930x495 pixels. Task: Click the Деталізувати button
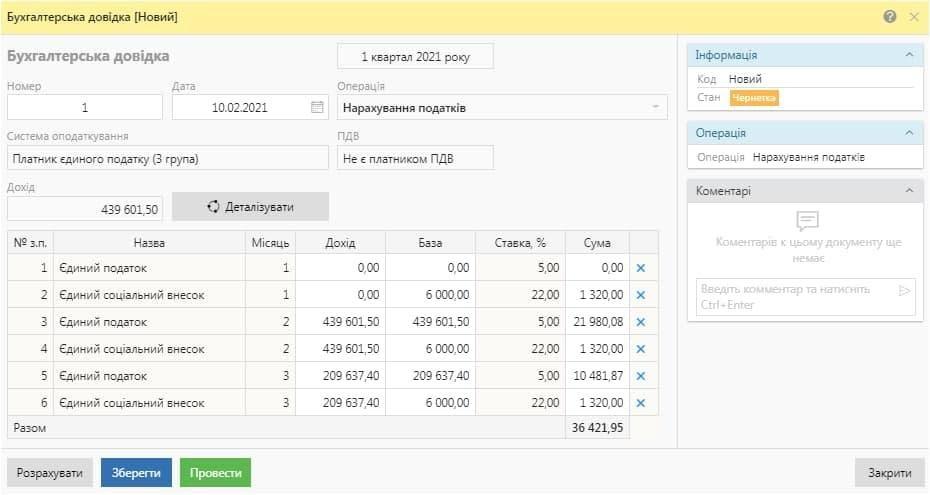click(x=250, y=207)
